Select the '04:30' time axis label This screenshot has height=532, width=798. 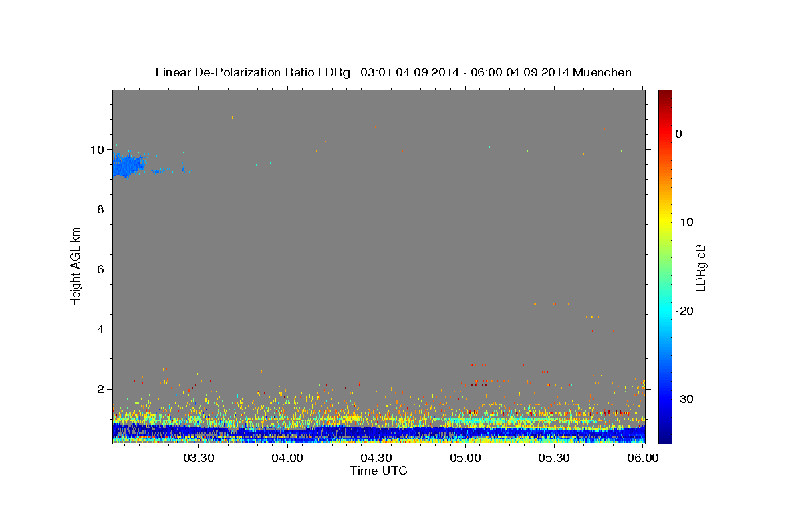376,458
